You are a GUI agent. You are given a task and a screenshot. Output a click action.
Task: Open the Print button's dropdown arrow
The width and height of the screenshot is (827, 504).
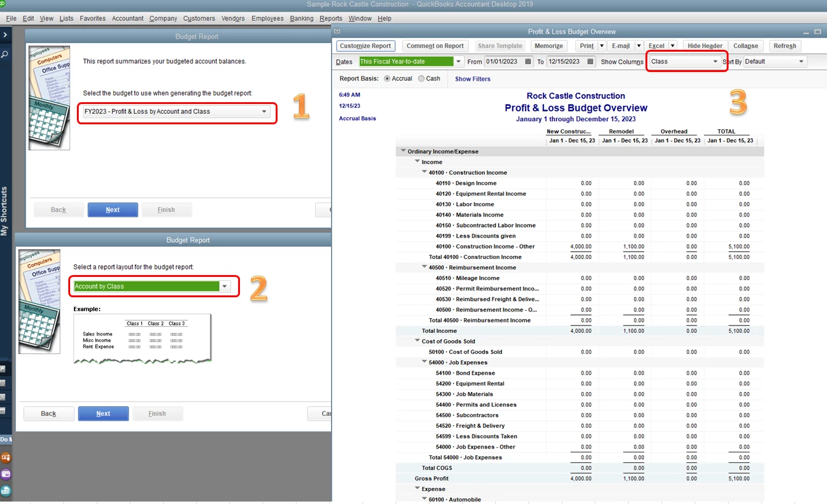tap(602, 46)
